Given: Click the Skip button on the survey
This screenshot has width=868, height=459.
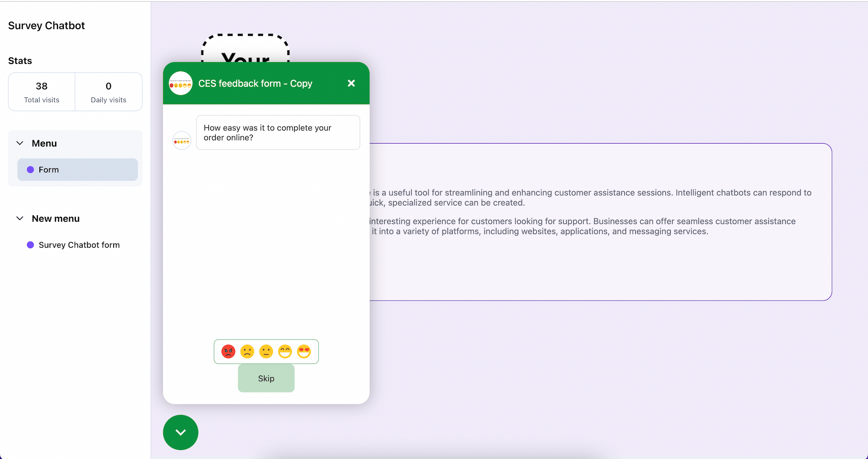Looking at the screenshot, I should pyautogui.click(x=266, y=379).
